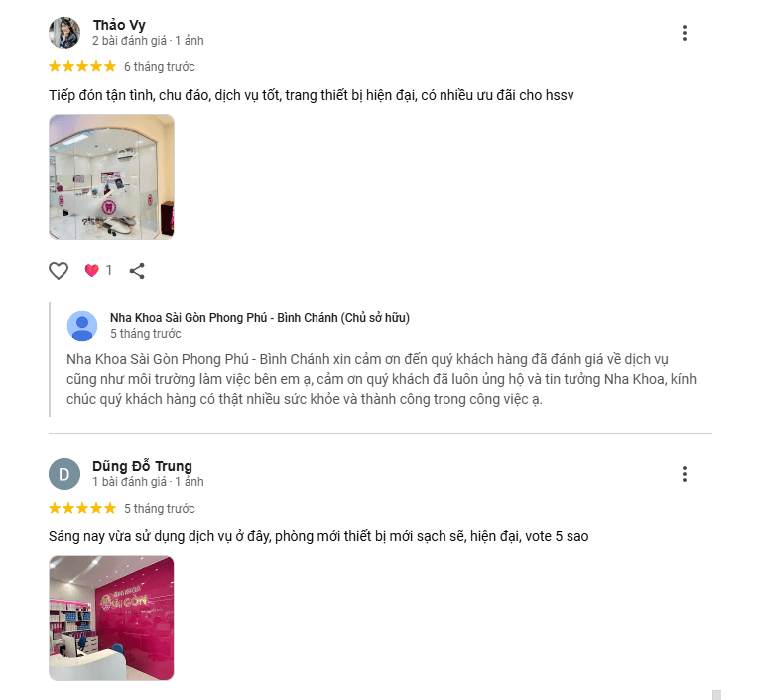Open Dũng Đỗ Trung's gray D avatar
Viewport: 761px width, 700px height.
click(x=64, y=474)
